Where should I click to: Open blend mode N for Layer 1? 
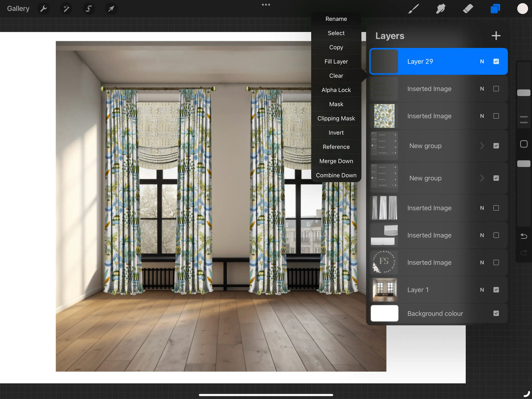click(482, 290)
